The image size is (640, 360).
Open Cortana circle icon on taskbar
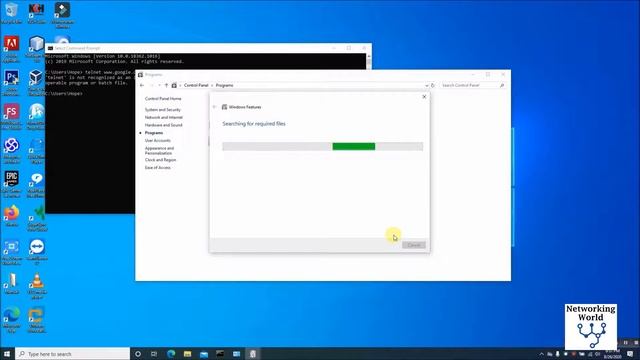(138, 354)
